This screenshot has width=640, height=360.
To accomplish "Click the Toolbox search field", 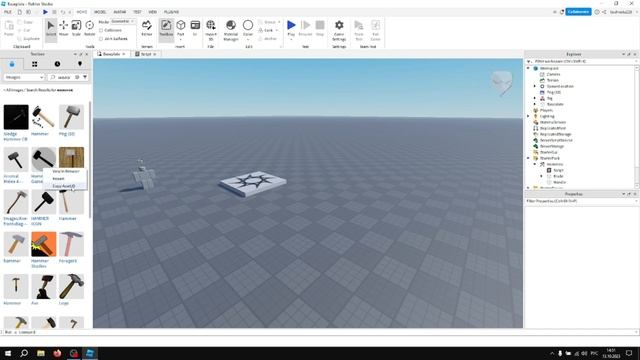I will coord(63,77).
